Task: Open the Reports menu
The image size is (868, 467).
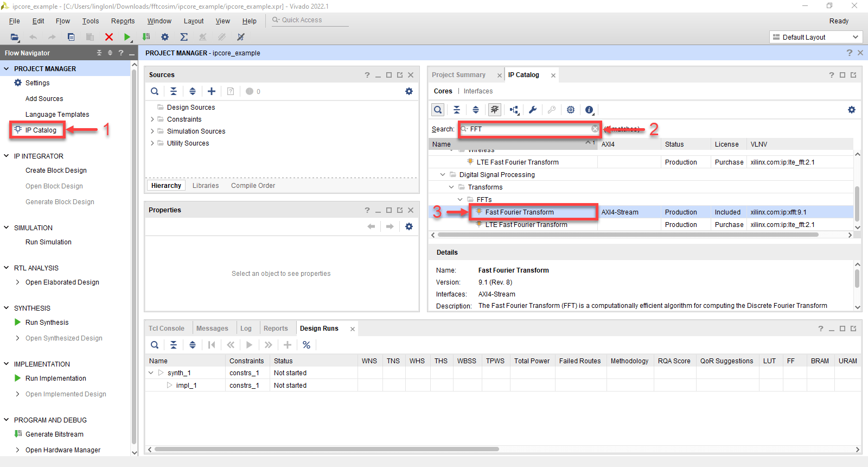Action: [x=123, y=21]
